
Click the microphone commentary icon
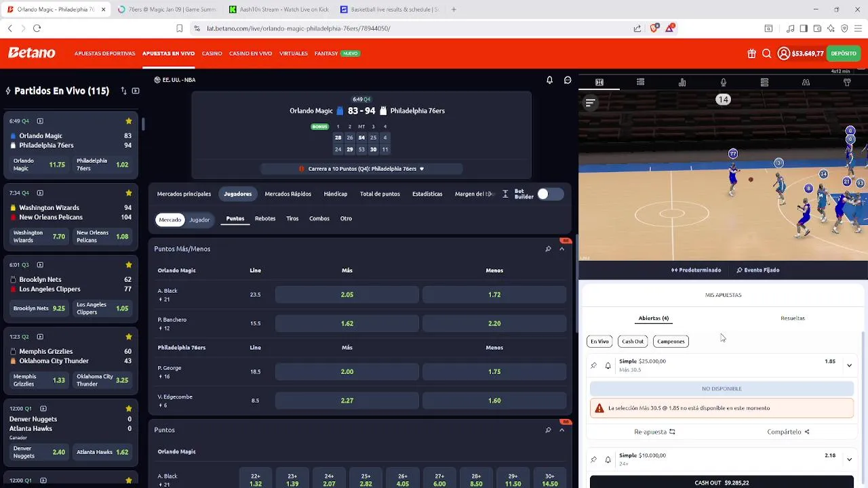pos(724,82)
